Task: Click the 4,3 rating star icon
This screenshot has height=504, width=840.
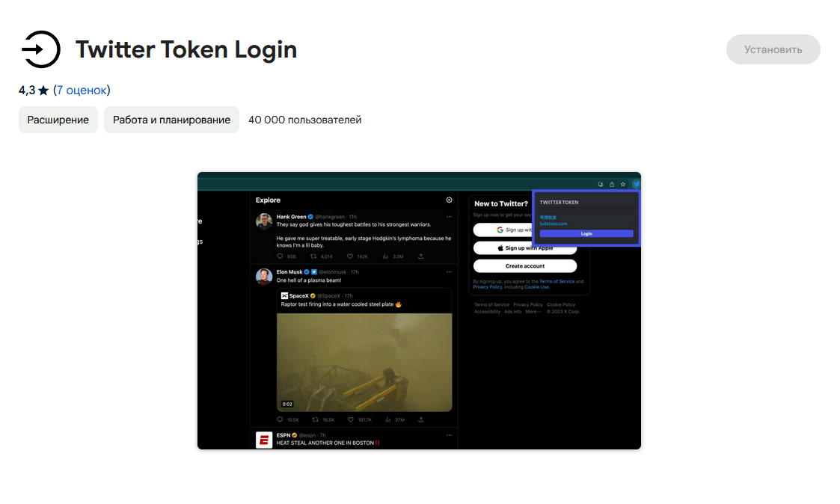Action: [x=43, y=90]
